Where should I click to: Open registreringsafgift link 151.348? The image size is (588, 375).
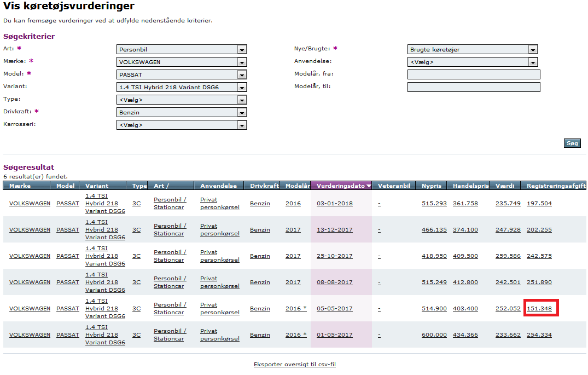539,309
